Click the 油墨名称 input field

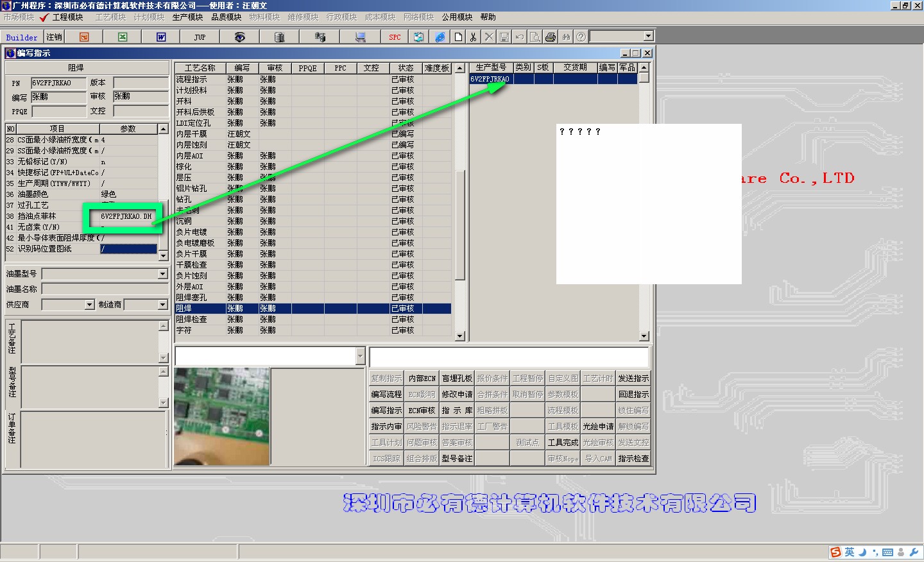[105, 289]
